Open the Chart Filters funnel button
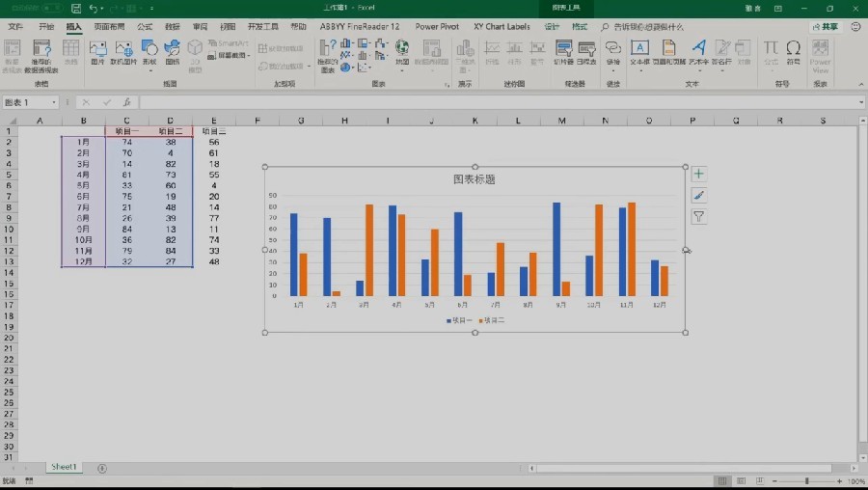Image resolution: width=868 pixels, height=490 pixels. coord(698,216)
